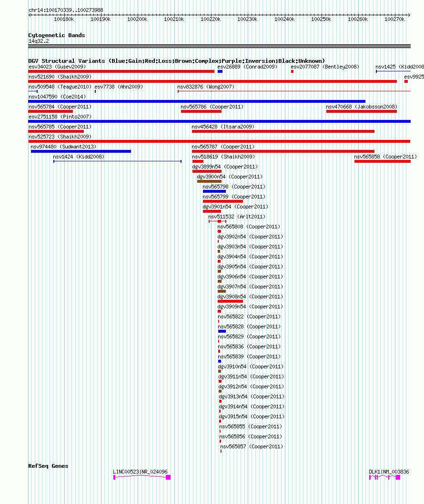Open esv2077087 (Bentley2008) variant label

(325, 67)
